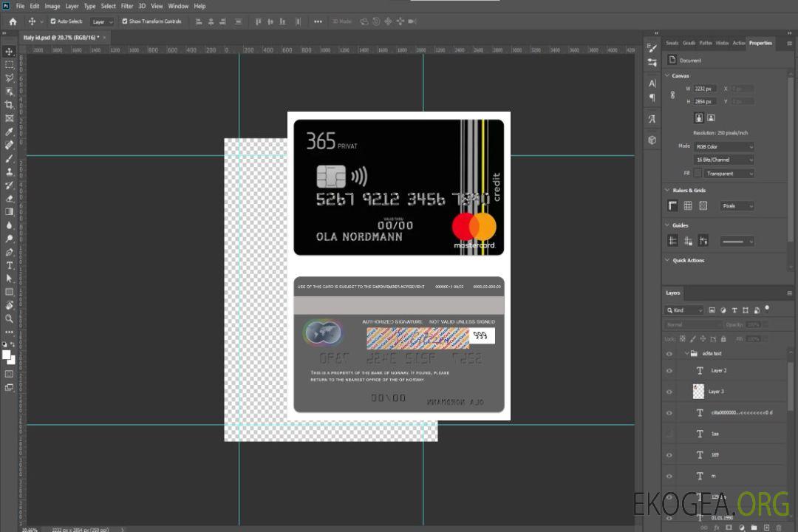Open the 3D panel cube icon

coord(652,140)
